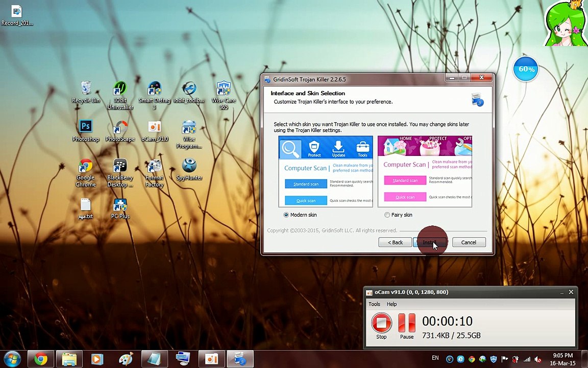Close the oCam window
588x368 pixels.
[571, 292]
